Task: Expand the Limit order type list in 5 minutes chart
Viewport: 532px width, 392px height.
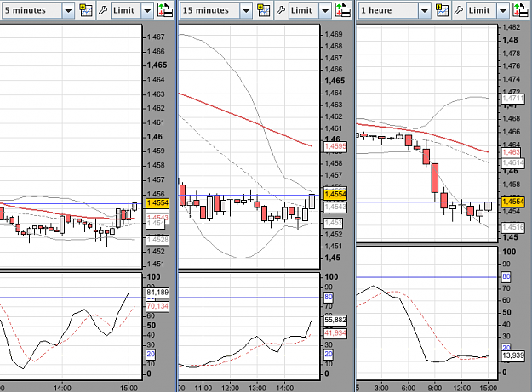Action: pyautogui.click(x=147, y=11)
